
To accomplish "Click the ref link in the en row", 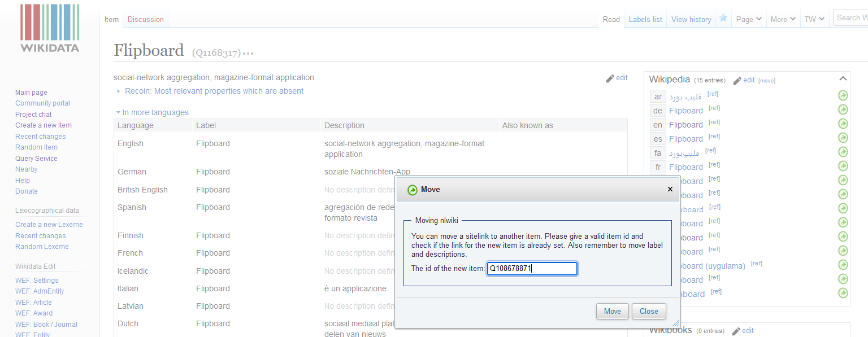I will tap(714, 122).
